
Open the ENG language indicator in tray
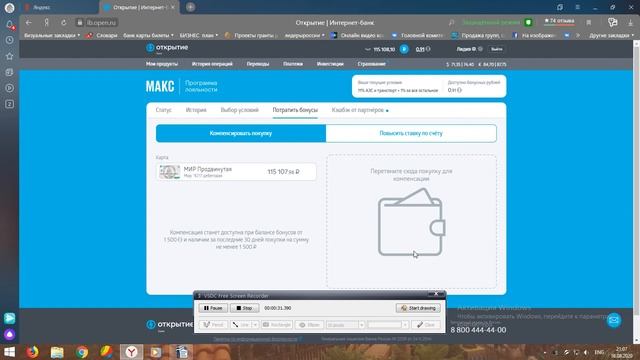pyautogui.click(x=599, y=352)
